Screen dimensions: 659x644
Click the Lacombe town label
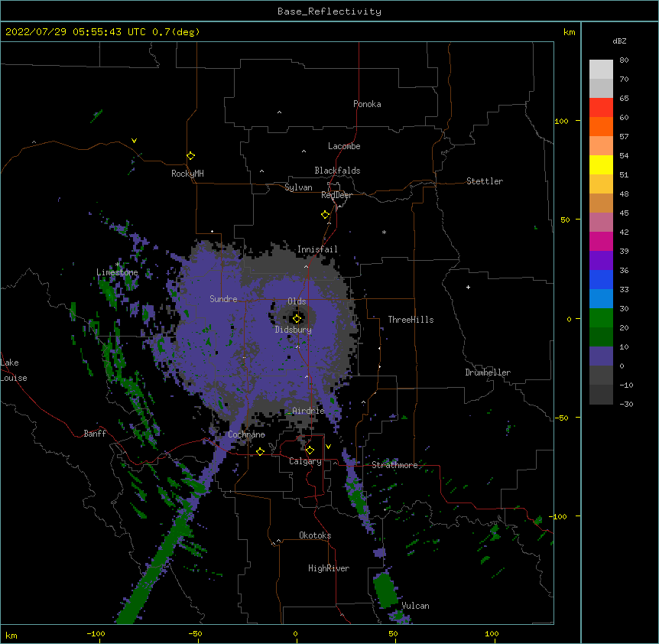[344, 146]
